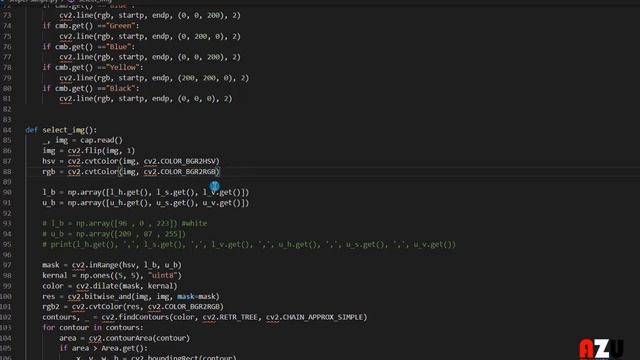
Task: Click the 'u_b = np.array' statement on line 91
Action: click(145, 203)
